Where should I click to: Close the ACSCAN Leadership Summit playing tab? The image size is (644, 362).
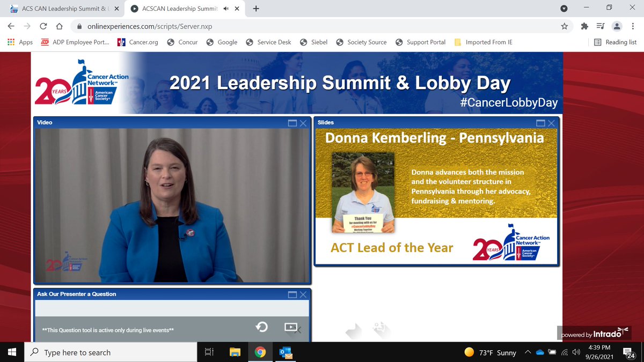point(238,9)
